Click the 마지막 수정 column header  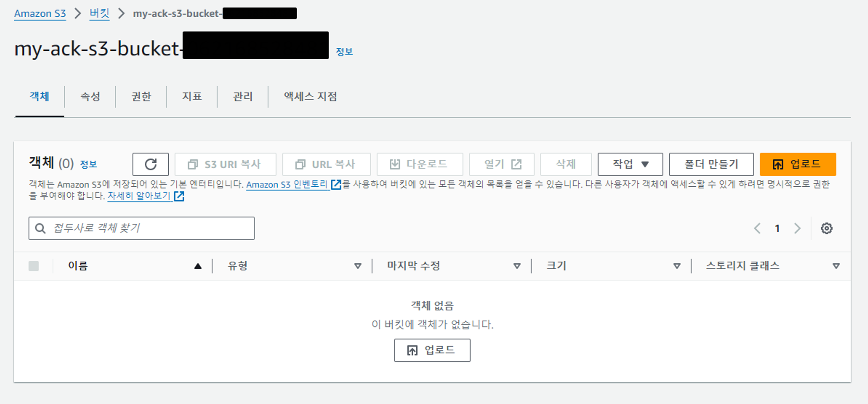coord(413,266)
